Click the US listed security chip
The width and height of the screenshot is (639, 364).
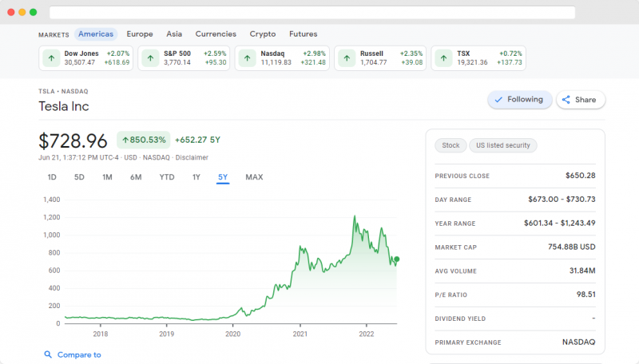click(x=503, y=145)
